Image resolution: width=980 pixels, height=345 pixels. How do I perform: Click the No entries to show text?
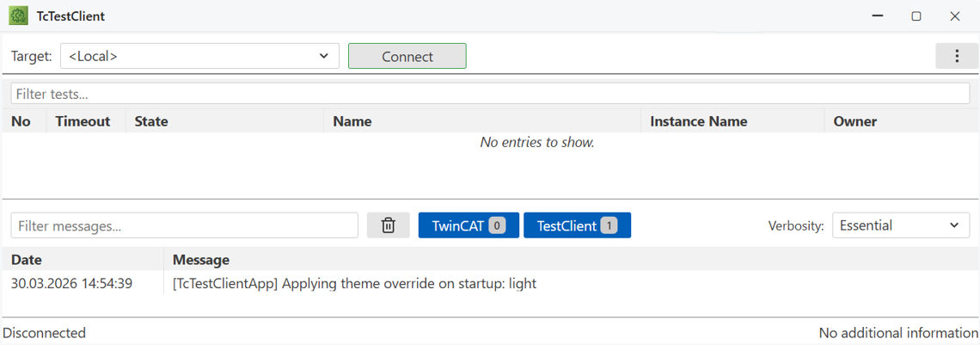(x=537, y=143)
